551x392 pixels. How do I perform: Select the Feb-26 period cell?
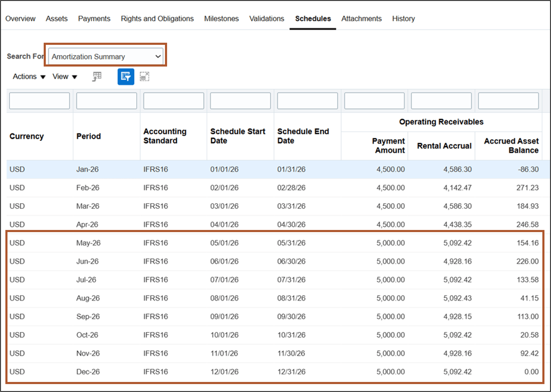pos(88,188)
